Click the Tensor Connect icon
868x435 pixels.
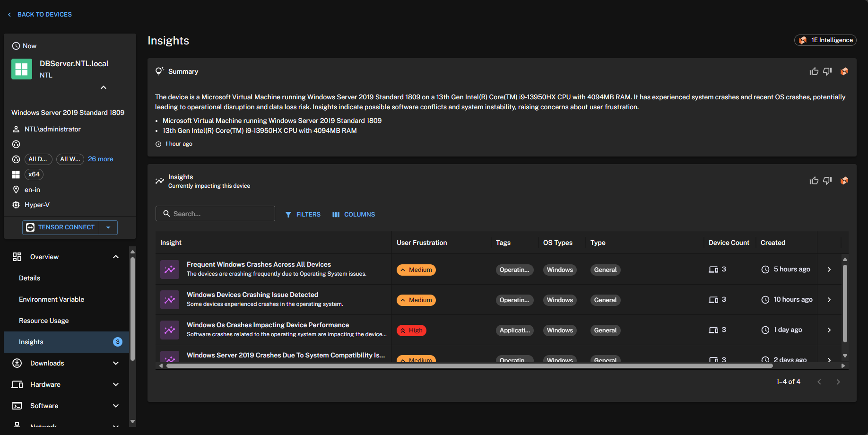[30, 227]
